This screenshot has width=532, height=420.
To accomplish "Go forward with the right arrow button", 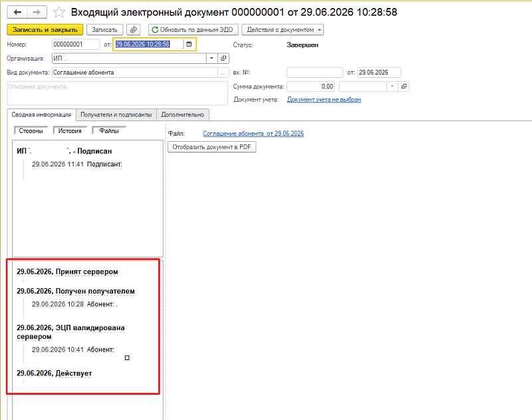I will click(x=37, y=13).
